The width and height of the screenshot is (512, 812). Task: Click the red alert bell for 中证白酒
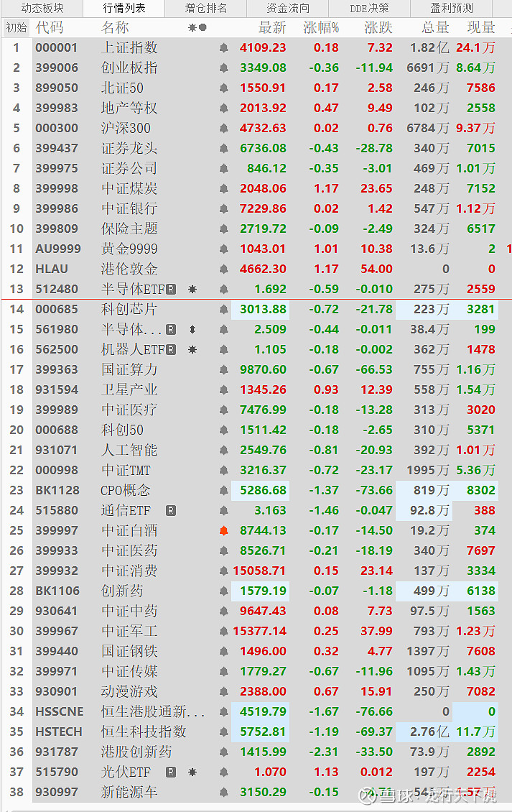224,531
